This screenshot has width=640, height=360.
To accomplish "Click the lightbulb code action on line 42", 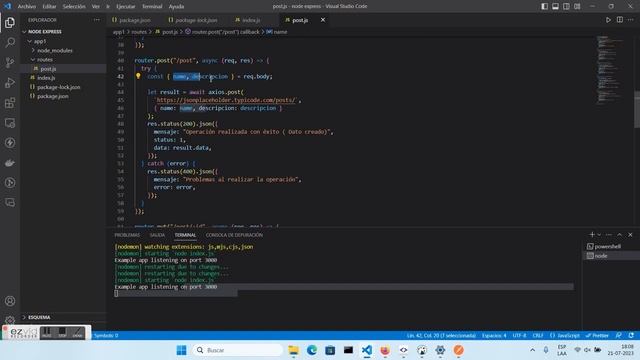I will (x=138, y=76).
